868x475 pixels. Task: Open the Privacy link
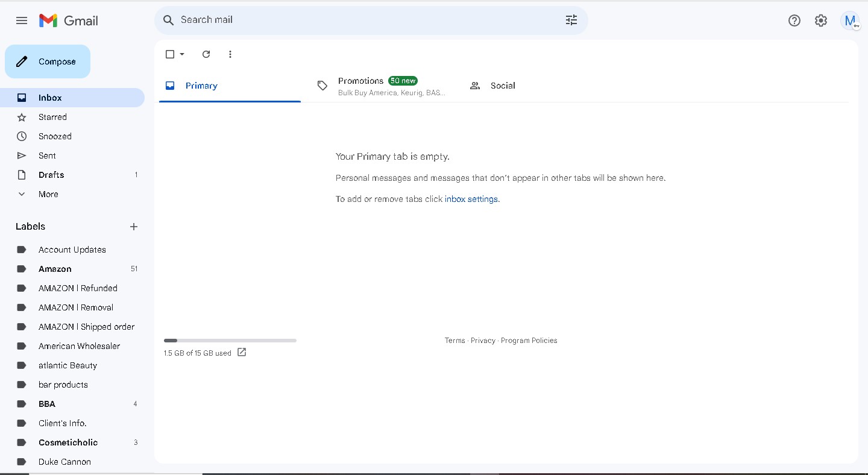click(x=483, y=341)
